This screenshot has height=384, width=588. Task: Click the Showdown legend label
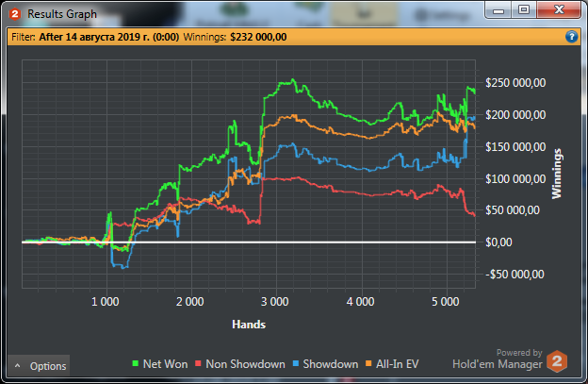coord(331,364)
